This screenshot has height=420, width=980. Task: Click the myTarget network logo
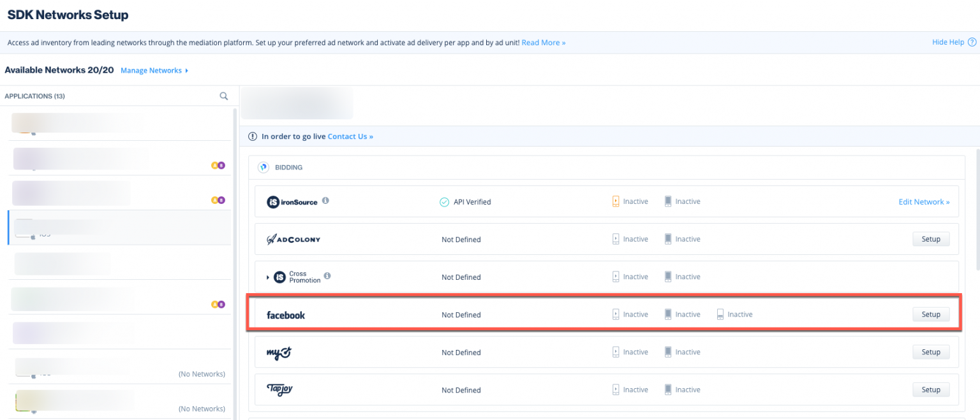279,352
